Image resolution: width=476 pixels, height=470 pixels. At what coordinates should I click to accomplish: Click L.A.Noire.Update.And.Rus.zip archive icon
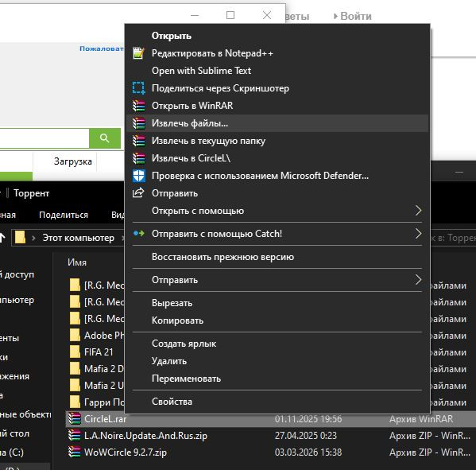[x=75, y=435]
